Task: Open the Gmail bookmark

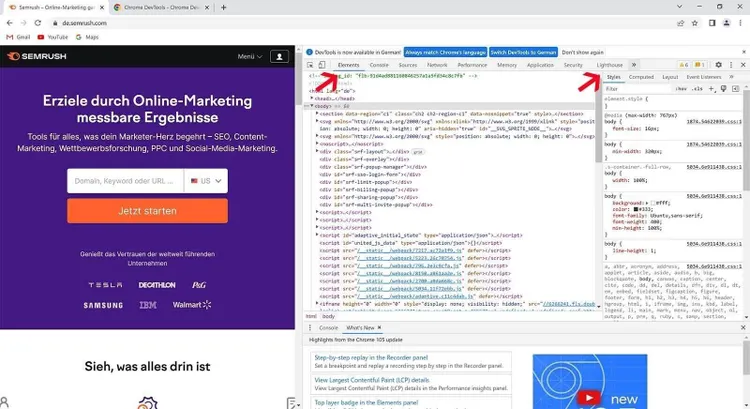Action: (x=18, y=37)
